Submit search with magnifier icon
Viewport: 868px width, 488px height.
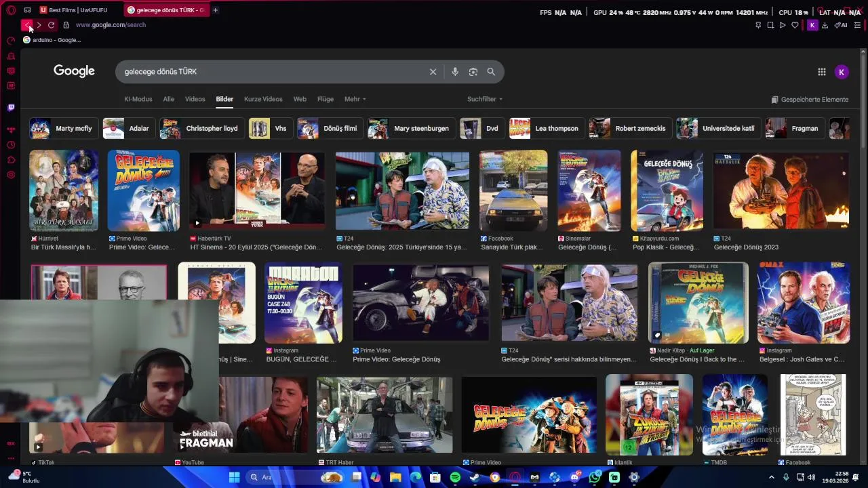click(x=491, y=72)
